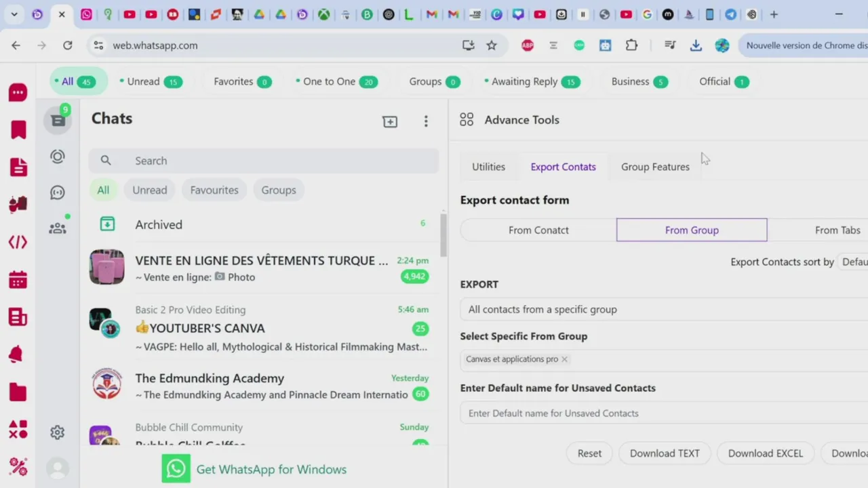Open the red shapes sidebar icon
This screenshot has height=488, width=868.
click(x=18, y=429)
